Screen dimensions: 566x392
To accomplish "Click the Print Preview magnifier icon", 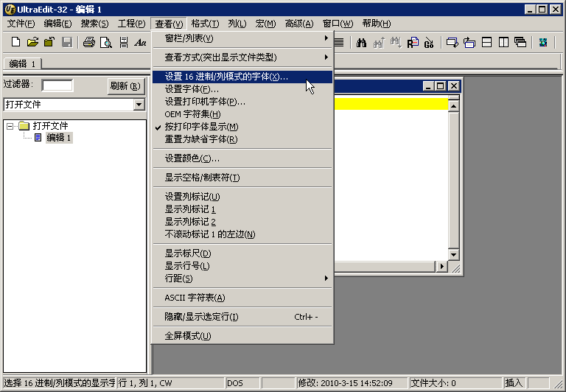I will click(106, 42).
